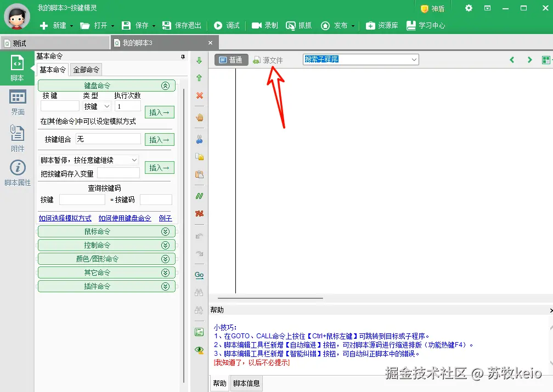Open the 如何选择模拟方式 link

[x=65, y=218]
